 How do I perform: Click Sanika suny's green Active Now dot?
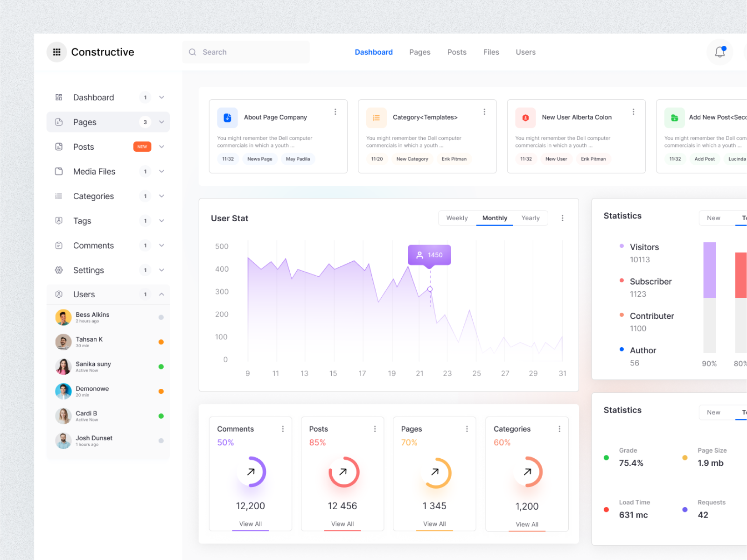tap(161, 366)
